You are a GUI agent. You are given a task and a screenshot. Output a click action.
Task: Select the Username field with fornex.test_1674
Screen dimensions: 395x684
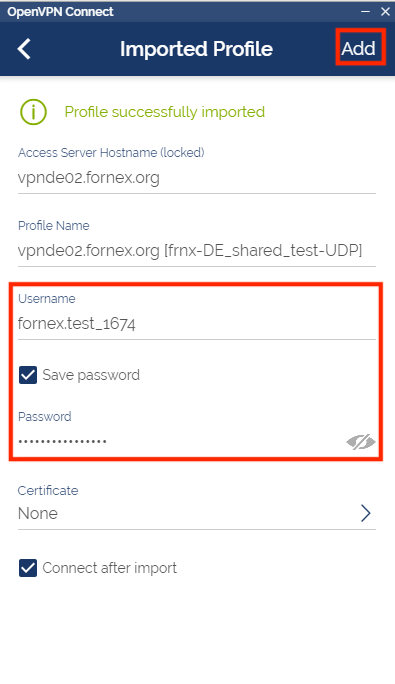tap(196, 324)
